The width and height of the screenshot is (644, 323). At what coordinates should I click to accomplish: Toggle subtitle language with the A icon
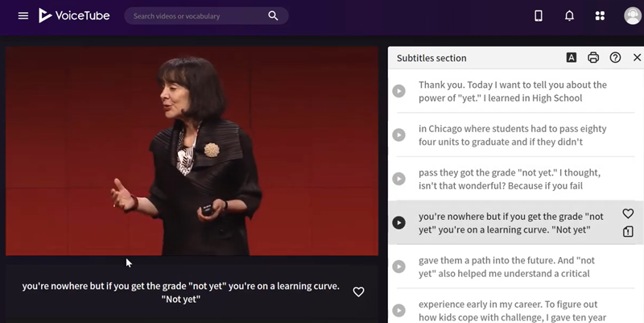(572, 57)
